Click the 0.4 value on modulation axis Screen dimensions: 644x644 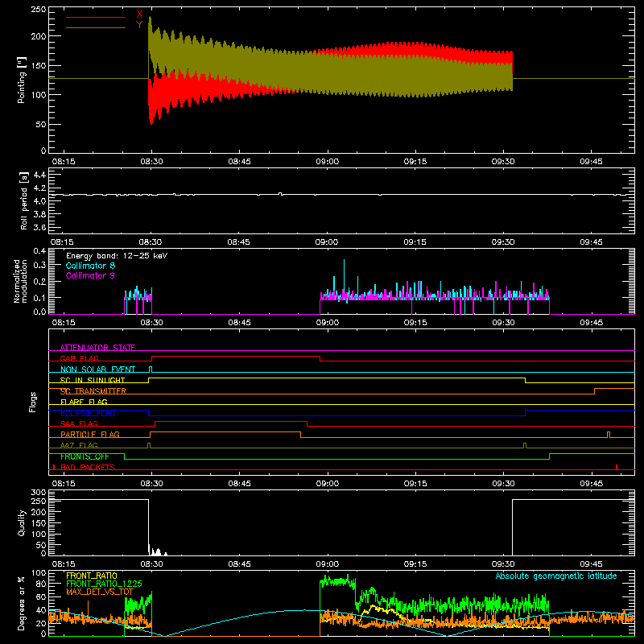pos(39,250)
